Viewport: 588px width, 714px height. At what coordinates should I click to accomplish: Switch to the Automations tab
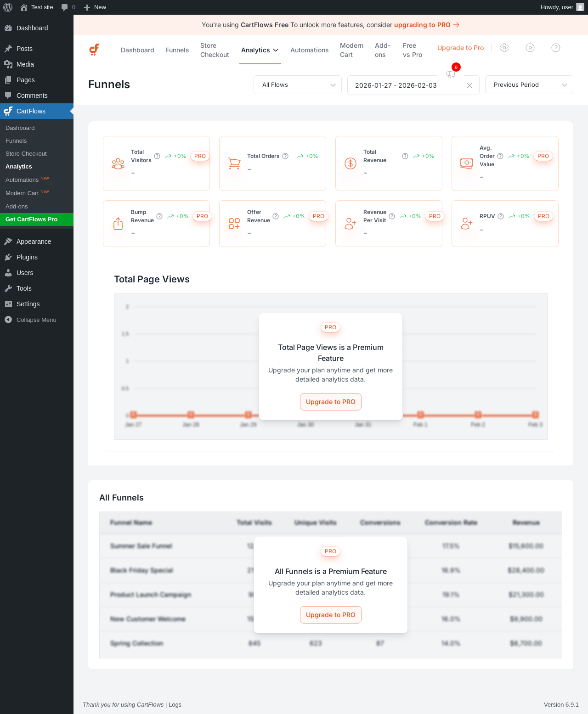coord(310,50)
